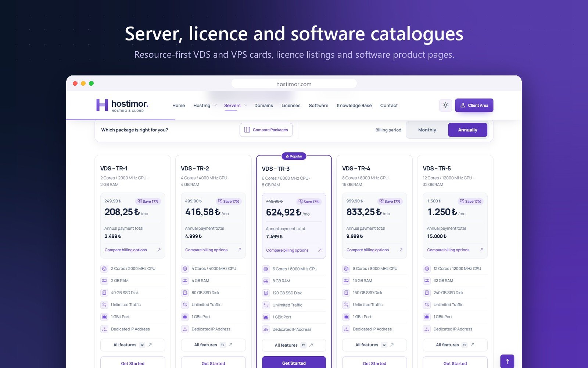
Task: Open the Domains menu item
Action: point(263,106)
